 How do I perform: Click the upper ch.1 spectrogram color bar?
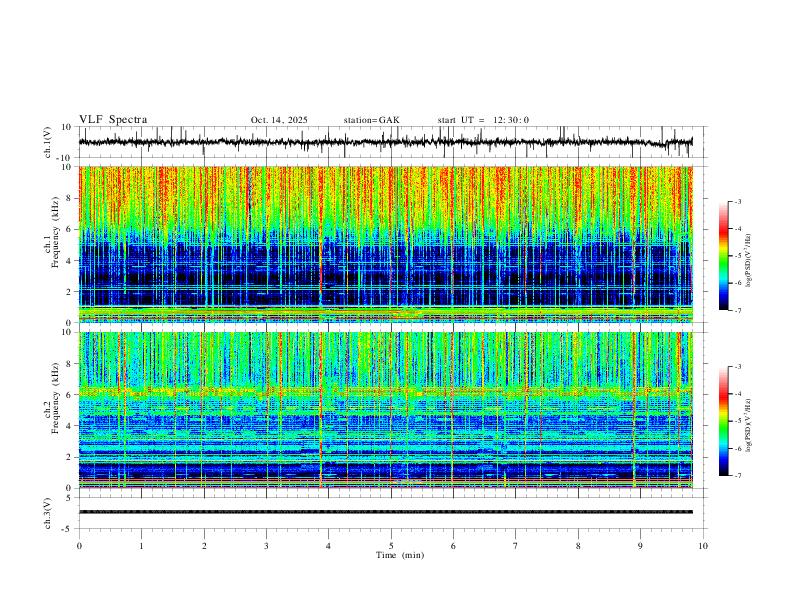pos(723,256)
